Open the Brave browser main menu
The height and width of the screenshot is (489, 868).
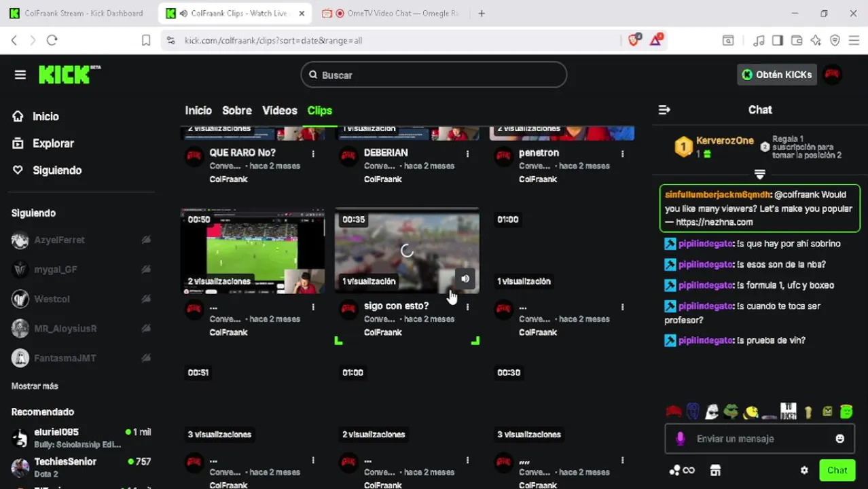click(x=854, y=41)
